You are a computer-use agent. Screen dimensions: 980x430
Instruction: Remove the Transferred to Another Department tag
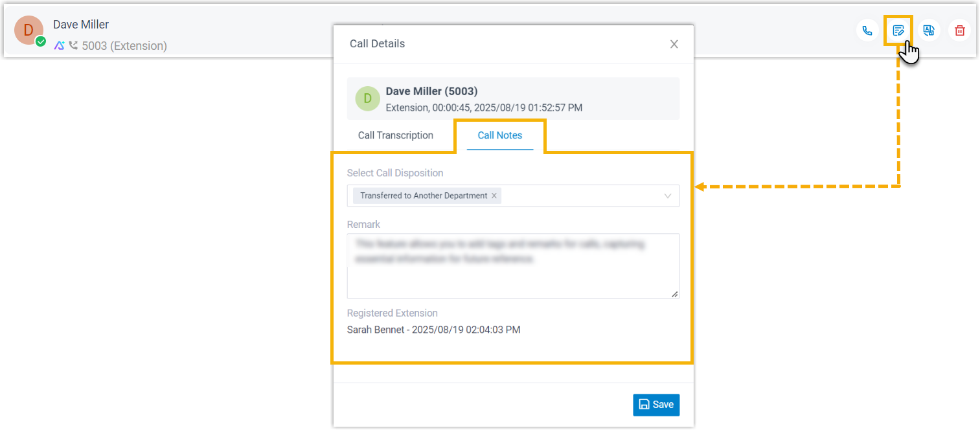point(494,196)
